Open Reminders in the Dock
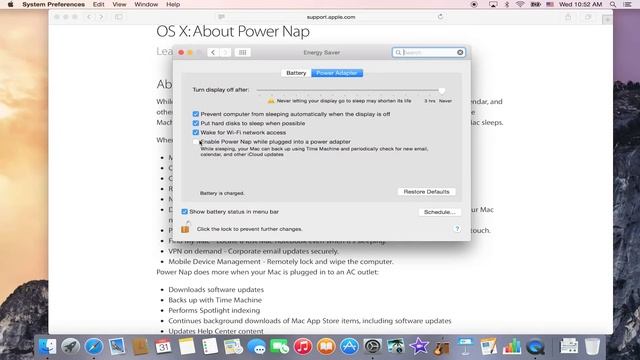 [210, 347]
